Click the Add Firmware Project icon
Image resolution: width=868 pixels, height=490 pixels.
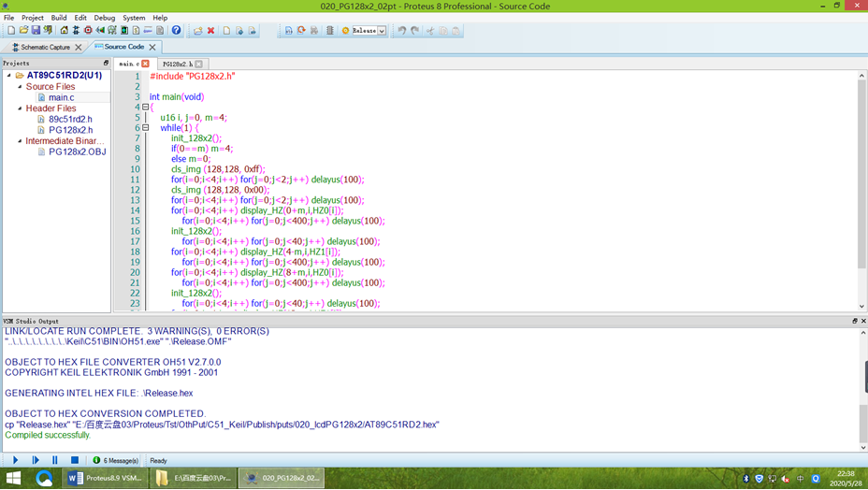click(197, 31)
